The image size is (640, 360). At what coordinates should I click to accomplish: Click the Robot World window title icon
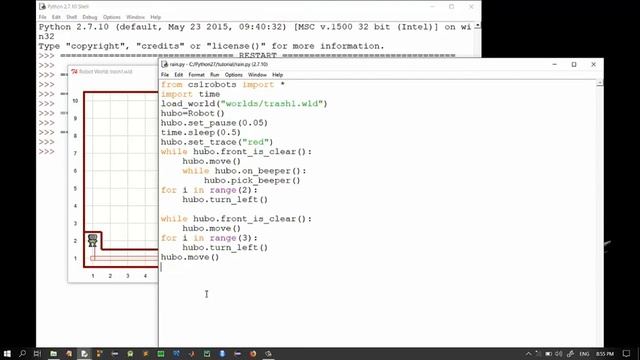[74, 72]
